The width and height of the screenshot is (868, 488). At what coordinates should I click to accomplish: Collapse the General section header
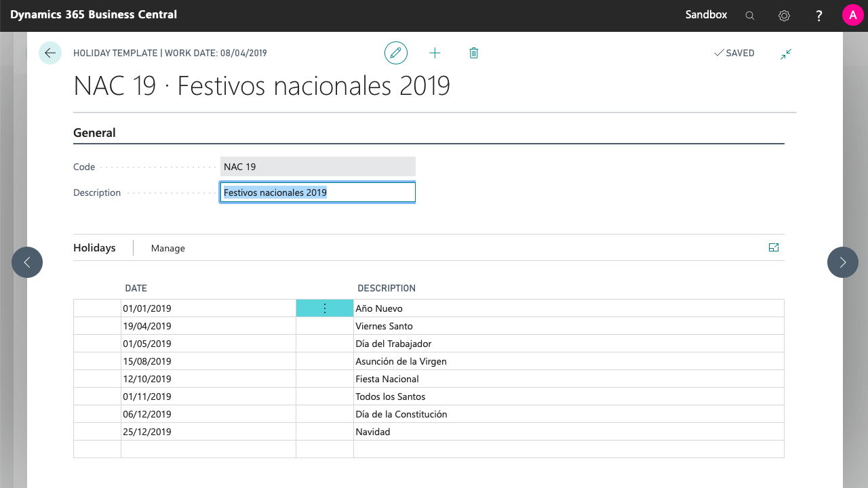coord(94,133)
